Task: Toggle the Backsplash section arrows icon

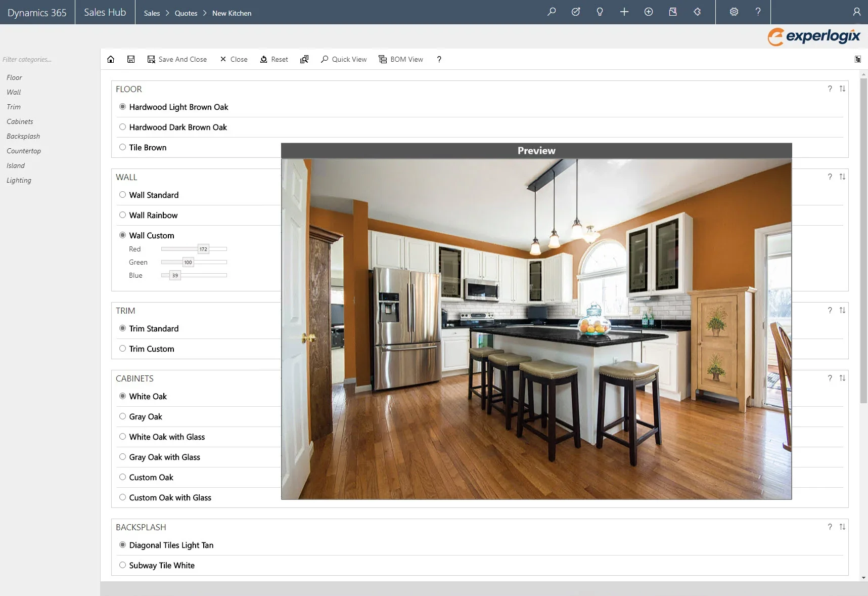Action: 842,527
